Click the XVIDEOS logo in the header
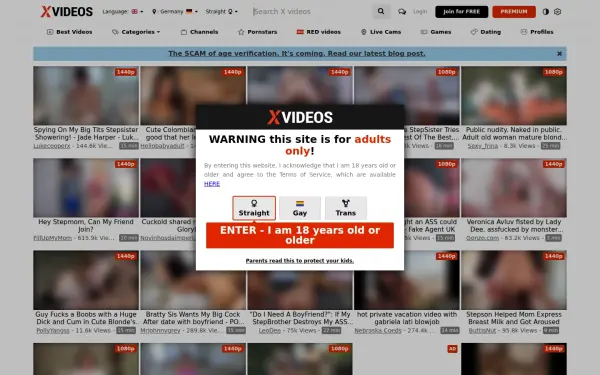Screen dimensions: 600x375 (x=67, y=11)
